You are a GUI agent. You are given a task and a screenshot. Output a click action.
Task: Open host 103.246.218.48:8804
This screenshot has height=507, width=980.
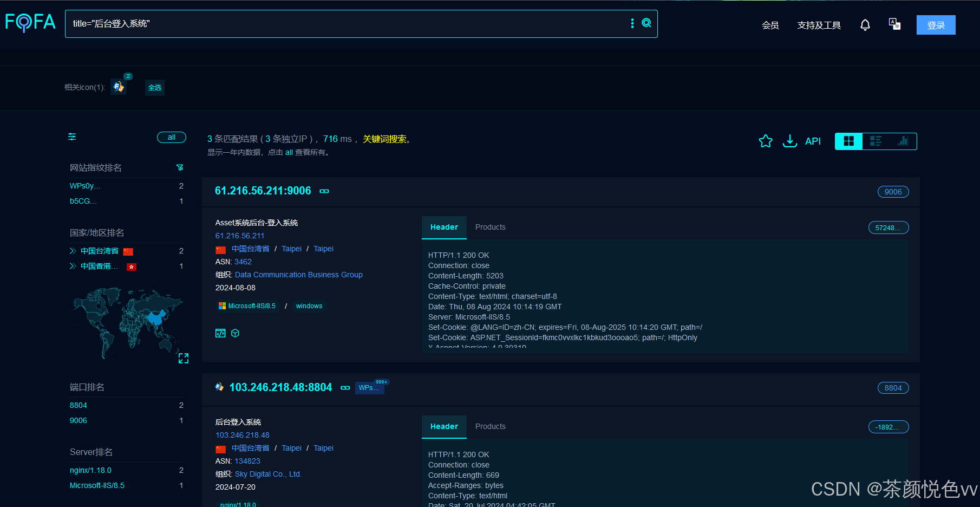click(280, 387)
